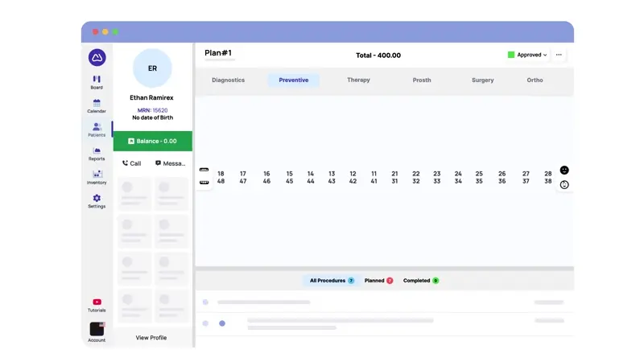The height and width of the screenshot is (362, 644).
Task: Click the View Profile link
Action: point(151,338)
